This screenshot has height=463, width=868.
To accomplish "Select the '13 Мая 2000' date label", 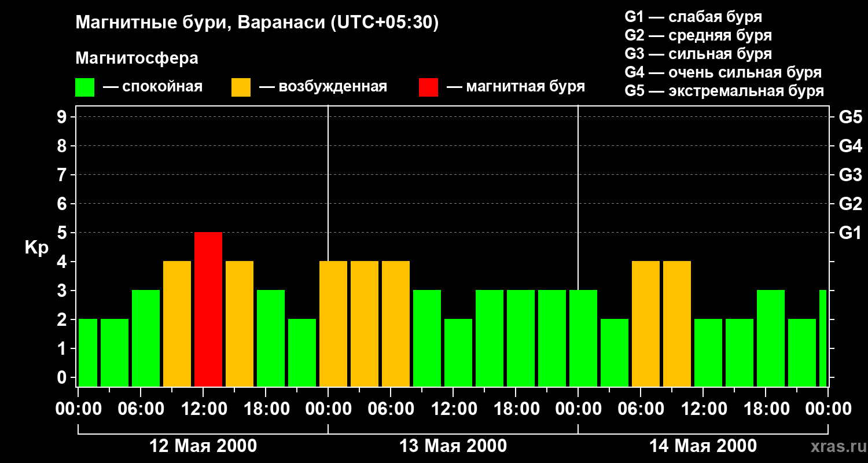I will point(453,446).
